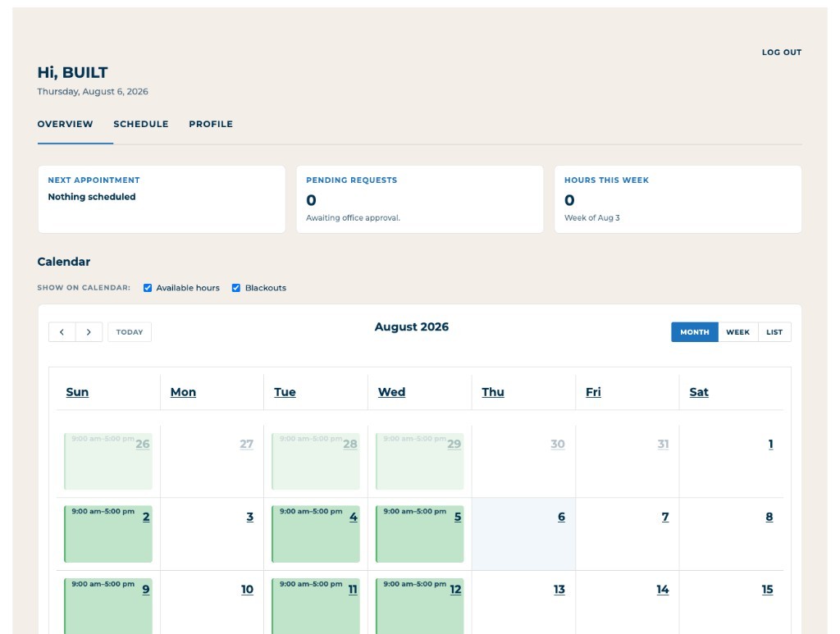Click the Pending Requests card

[x=420, y=199]
